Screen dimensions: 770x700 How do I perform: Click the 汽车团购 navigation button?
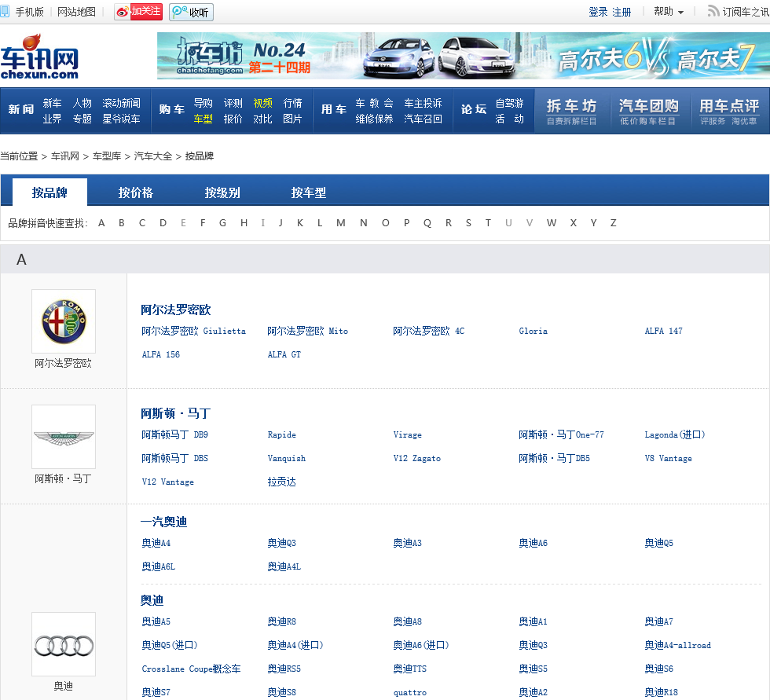648,111
